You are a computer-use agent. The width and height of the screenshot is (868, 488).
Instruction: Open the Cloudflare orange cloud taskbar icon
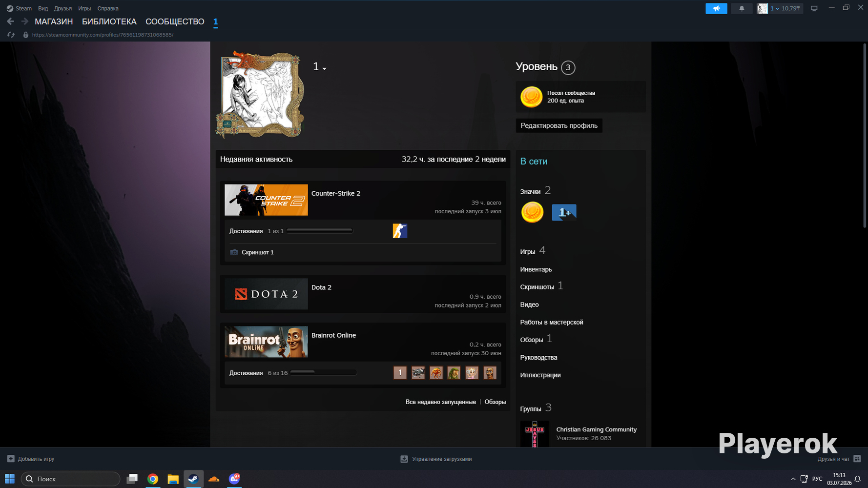pyautogui.click(x=214, y=479)
